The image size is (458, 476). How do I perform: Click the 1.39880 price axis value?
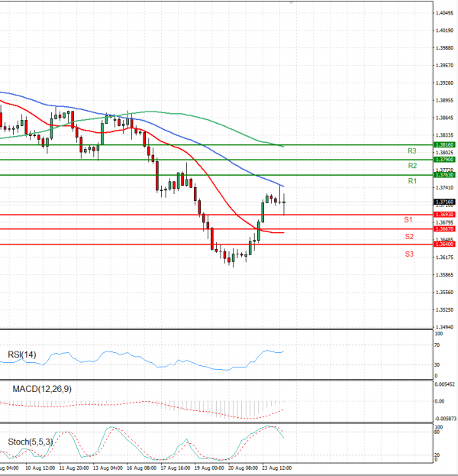tap(444, 48)
